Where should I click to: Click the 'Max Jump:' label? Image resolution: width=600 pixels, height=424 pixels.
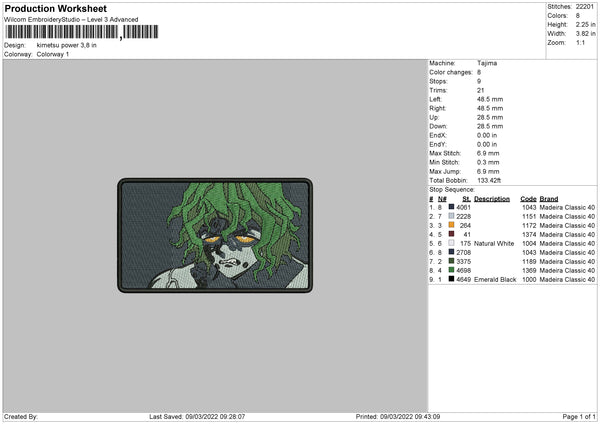click(x=445, y=171)
